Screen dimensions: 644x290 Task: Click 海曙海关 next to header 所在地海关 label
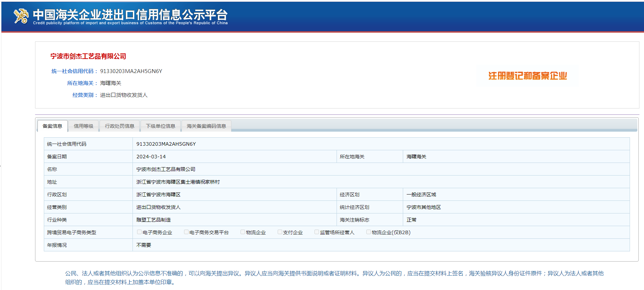[111, 83]
